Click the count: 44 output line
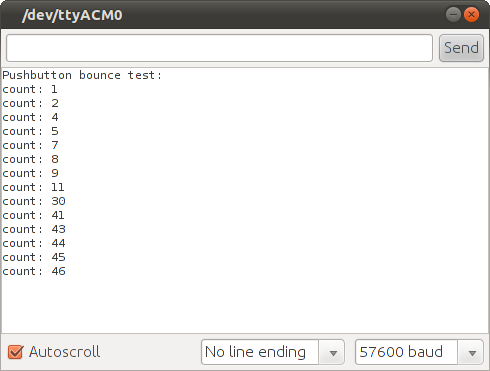The image size is (490, 371). [x=34, y=243]
